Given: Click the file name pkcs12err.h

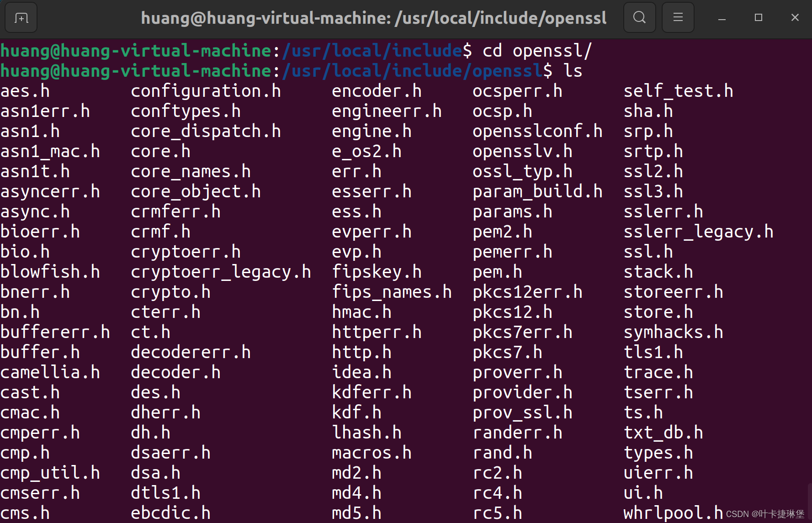Looking at the screenshot, I should click(528, 292).
